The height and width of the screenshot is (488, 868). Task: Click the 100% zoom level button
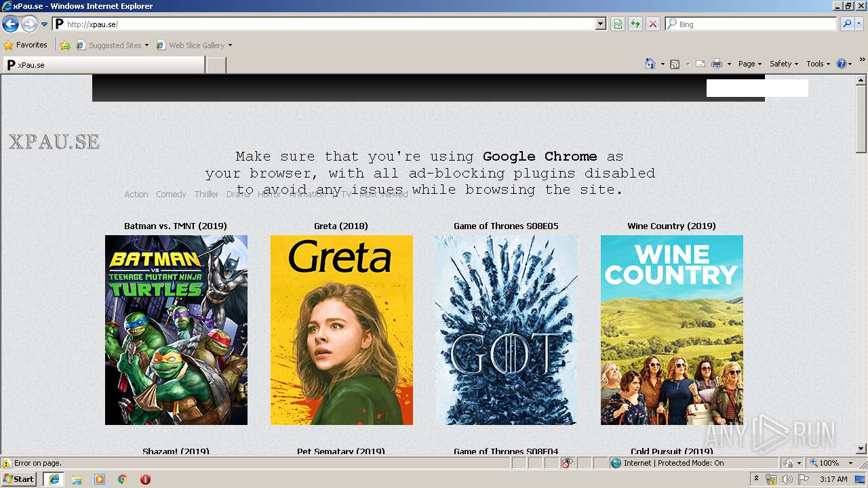coord(824,463)
